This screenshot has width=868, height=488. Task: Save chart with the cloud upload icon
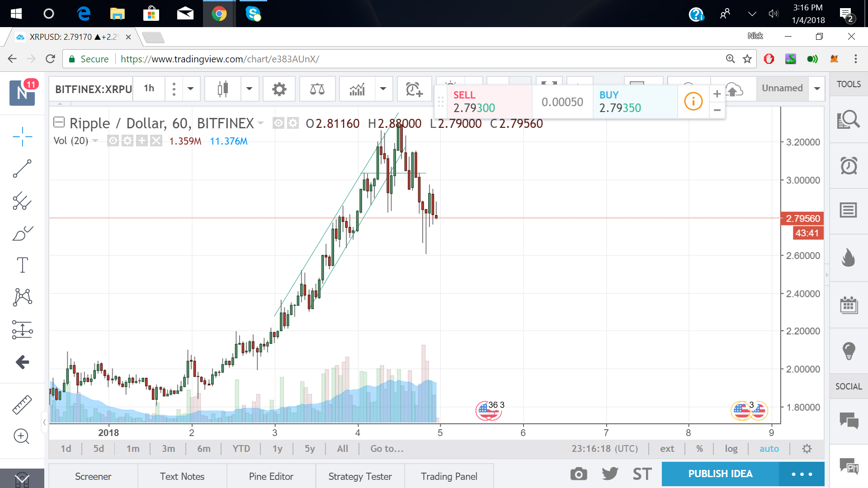click(x=734, y=89)
